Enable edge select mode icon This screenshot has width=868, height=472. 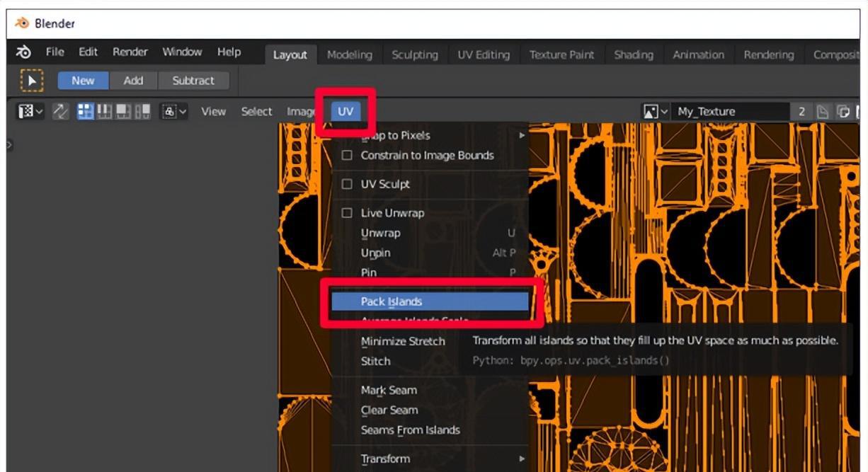104,111
